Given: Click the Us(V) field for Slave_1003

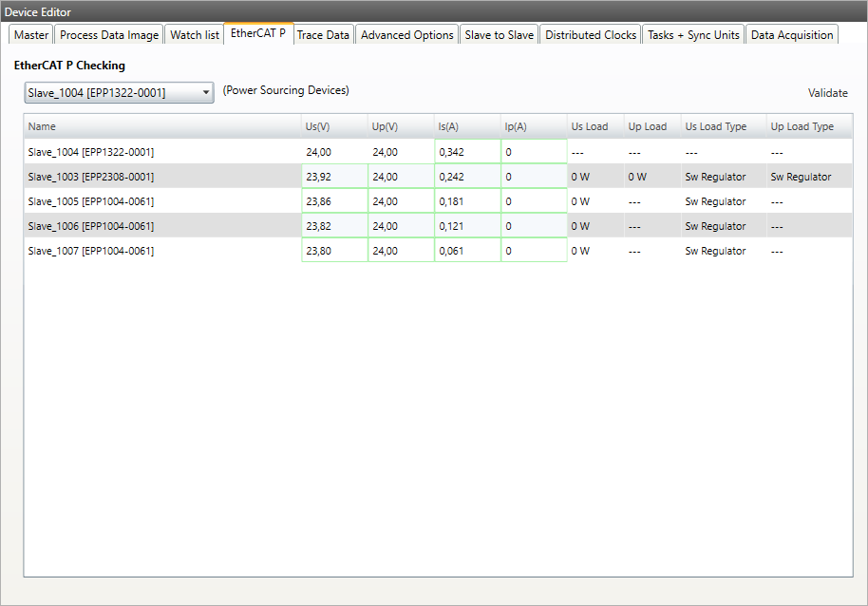Looking at the screenshot, I should [334, 177].
